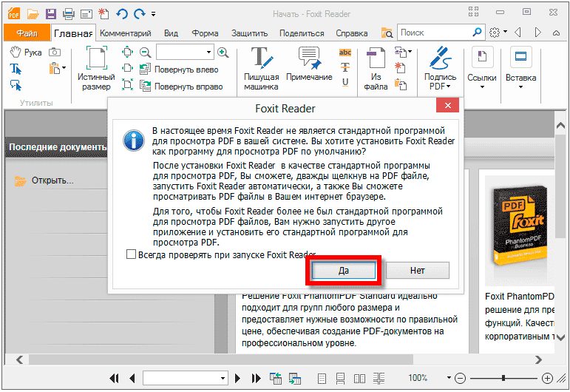
Task: Create new document via the starred page icon
Action: [x=104, y=14]
